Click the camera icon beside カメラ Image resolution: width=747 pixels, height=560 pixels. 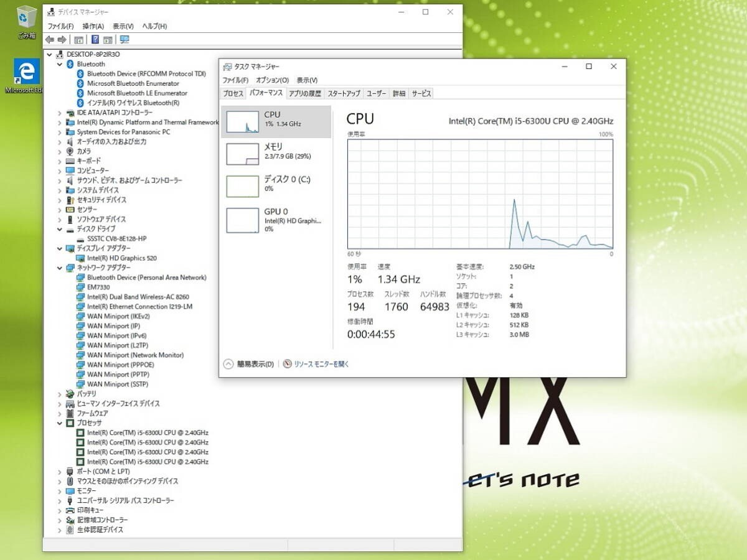(70, 151)
